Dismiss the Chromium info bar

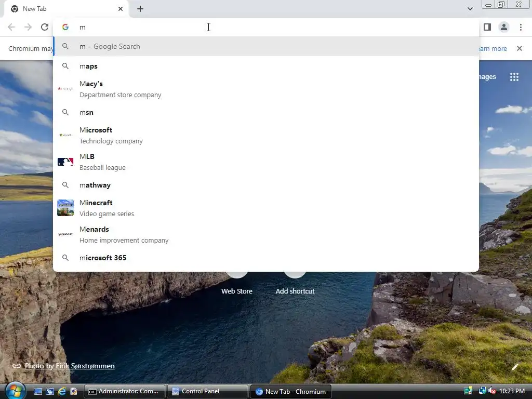click(x=519, y=48)
